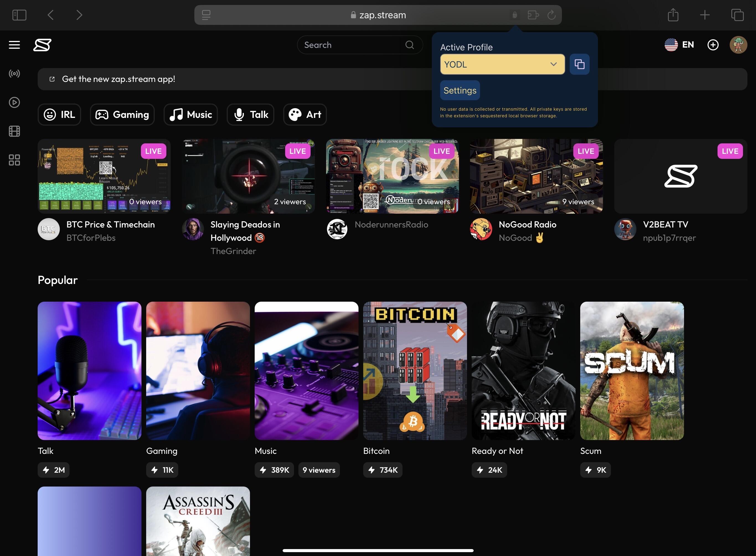756x556 pixels.
Task: Open the Music popular category card
Action: [306, 371]
